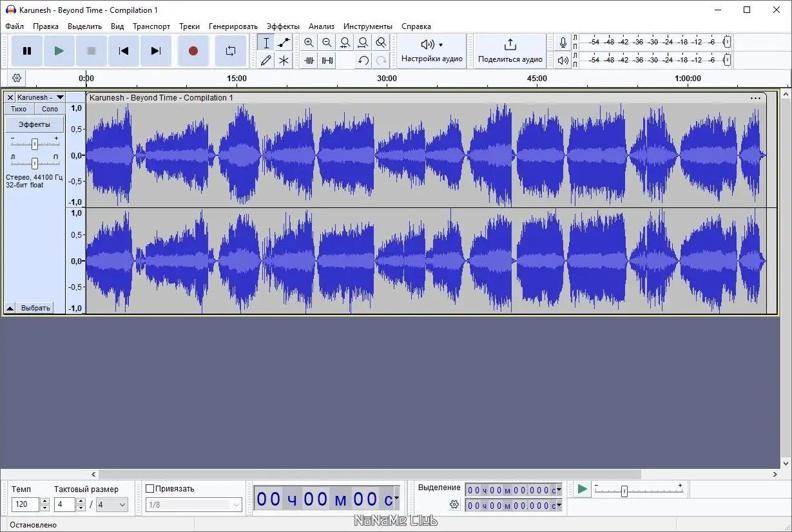Open the Правка menu
Viewport: 792px width, 532px height.
click(x=46, y=26)
